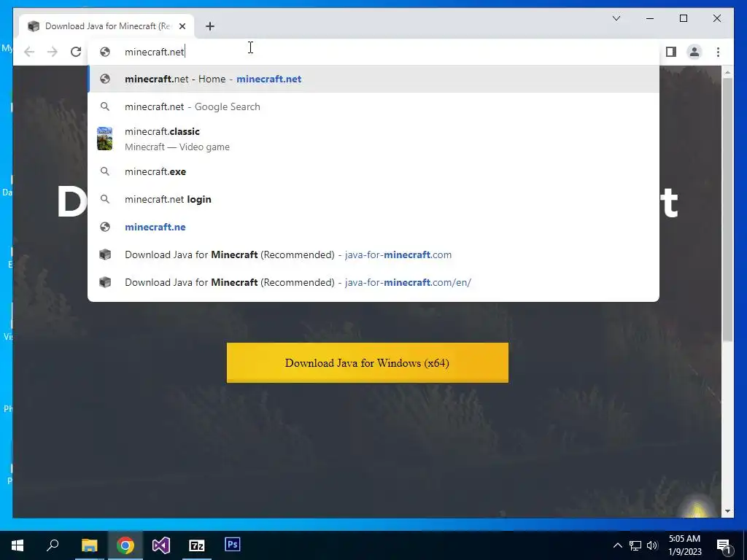
Task: Open the Chrome profile avatar
Action: pyautogui.click(x=694, y=52)
